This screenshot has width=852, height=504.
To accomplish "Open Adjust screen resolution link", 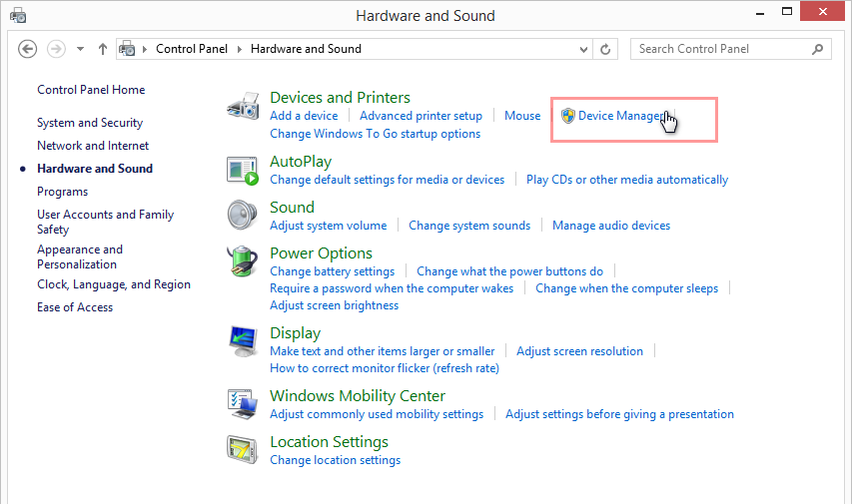I will [x=579, y=351].
